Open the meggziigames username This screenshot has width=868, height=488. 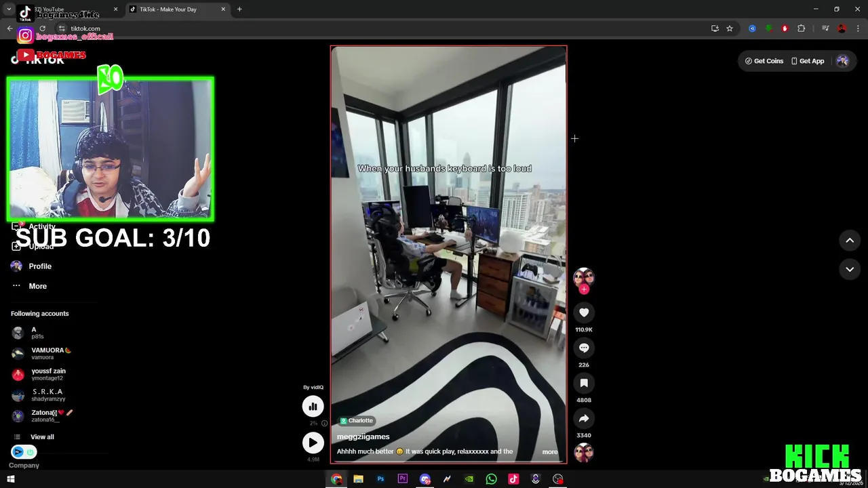click(363, 437)
